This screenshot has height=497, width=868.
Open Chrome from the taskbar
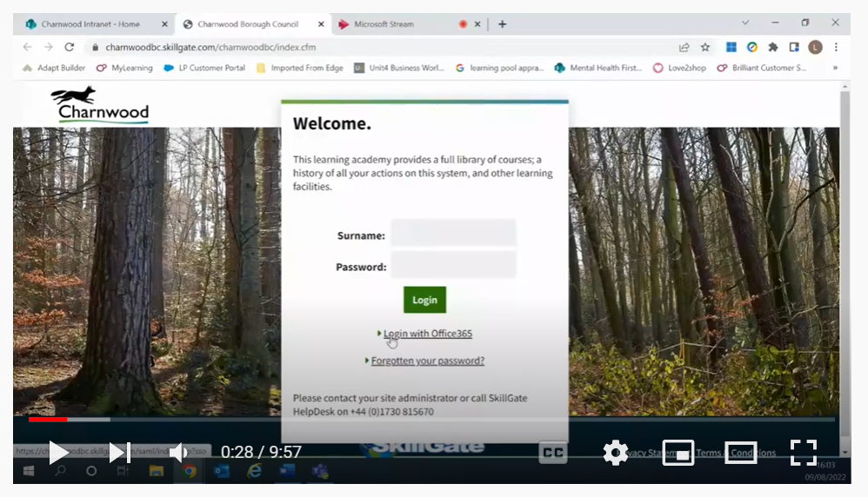pyautogui.click(x=190, y=471)
